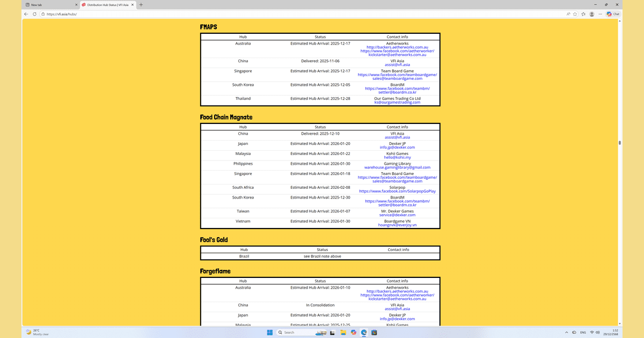Bookmark this page with the star icon

click(x=575, y=14)
